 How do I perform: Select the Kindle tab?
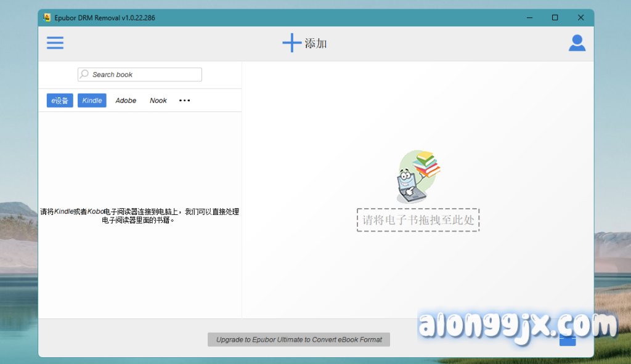coord(92,100)
